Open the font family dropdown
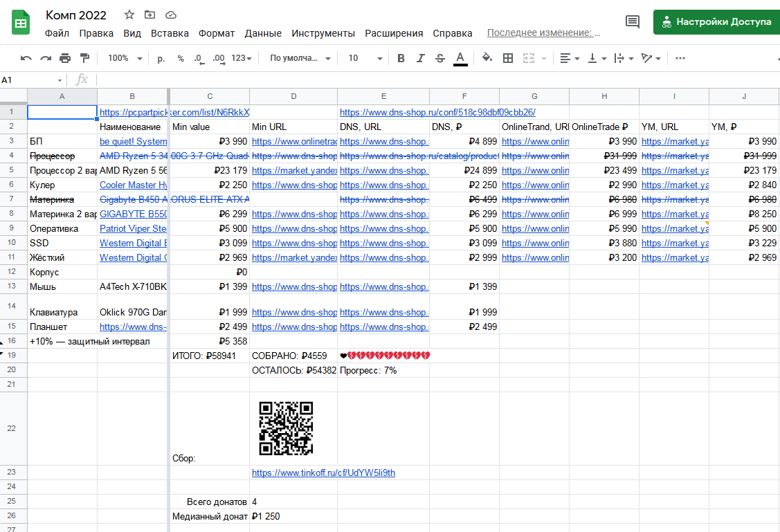Viewport: 780px width, 532px height. (300, 58)
